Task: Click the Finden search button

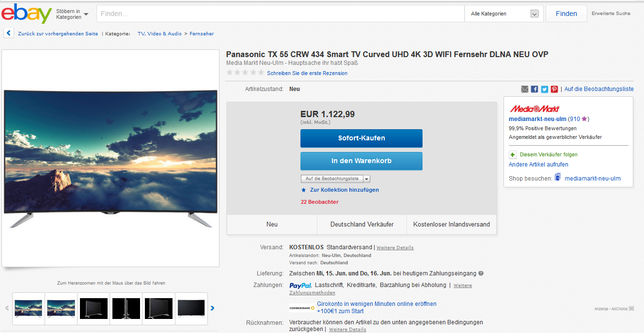Action: click(x=566, y=14)
